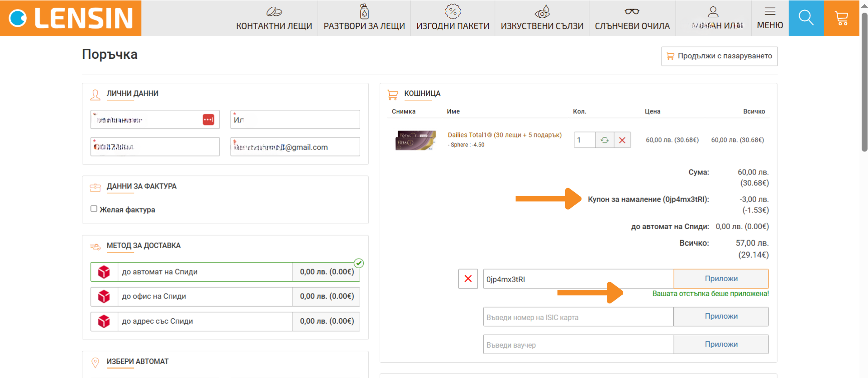Click Приложи button for coupon code
The width and height of the screenshot is (868, 378).
pyautogui.click(x=721, y=279)
